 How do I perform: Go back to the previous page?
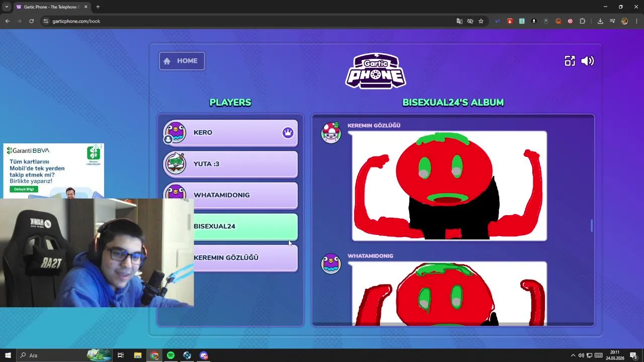(x=7, y=21)
